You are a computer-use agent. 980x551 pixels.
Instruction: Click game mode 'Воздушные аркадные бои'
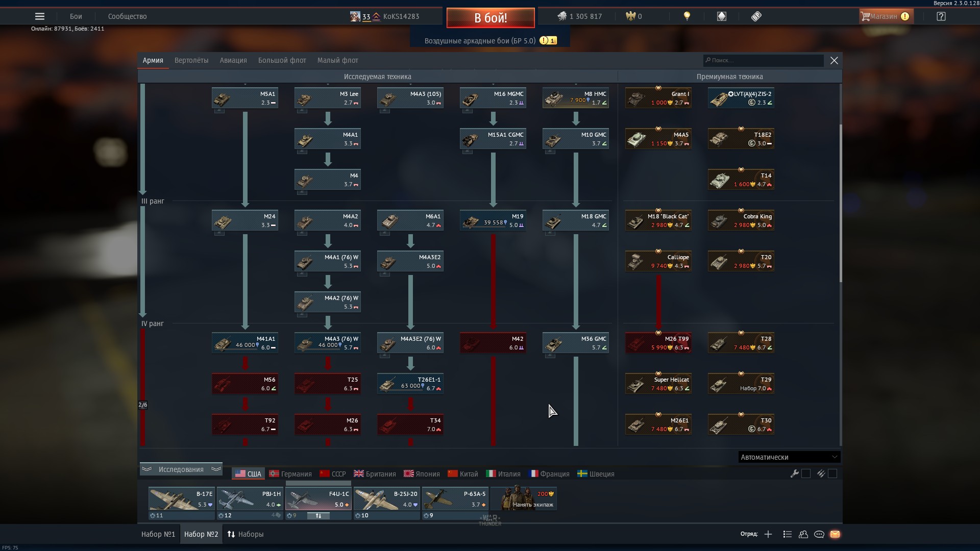click(x=480, y=40)
